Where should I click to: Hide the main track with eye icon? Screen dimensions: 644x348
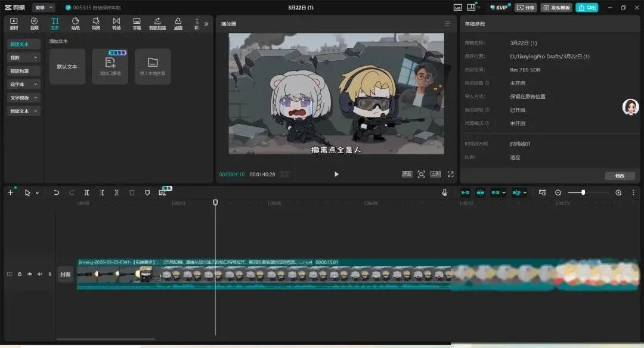click(30, 274)
